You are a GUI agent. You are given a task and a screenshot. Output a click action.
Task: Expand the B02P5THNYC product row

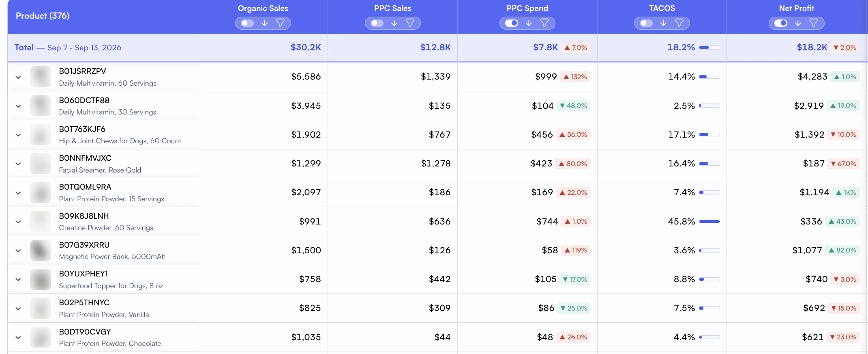pos(18,309)
